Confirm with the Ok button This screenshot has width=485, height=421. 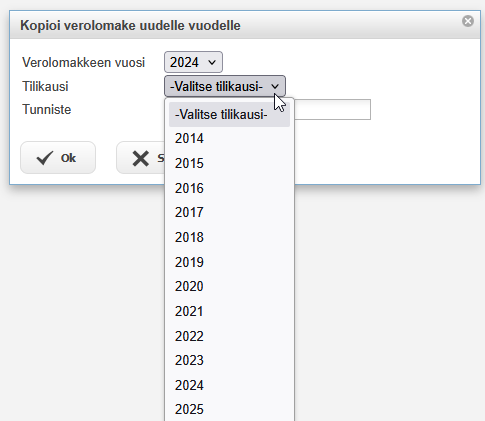58,158
